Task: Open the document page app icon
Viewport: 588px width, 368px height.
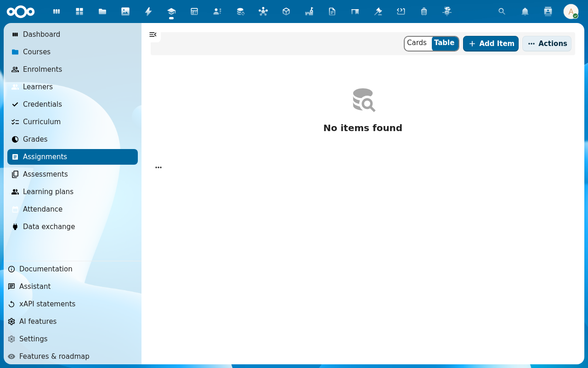Action: pyautogui.click(x=332, y=11)
